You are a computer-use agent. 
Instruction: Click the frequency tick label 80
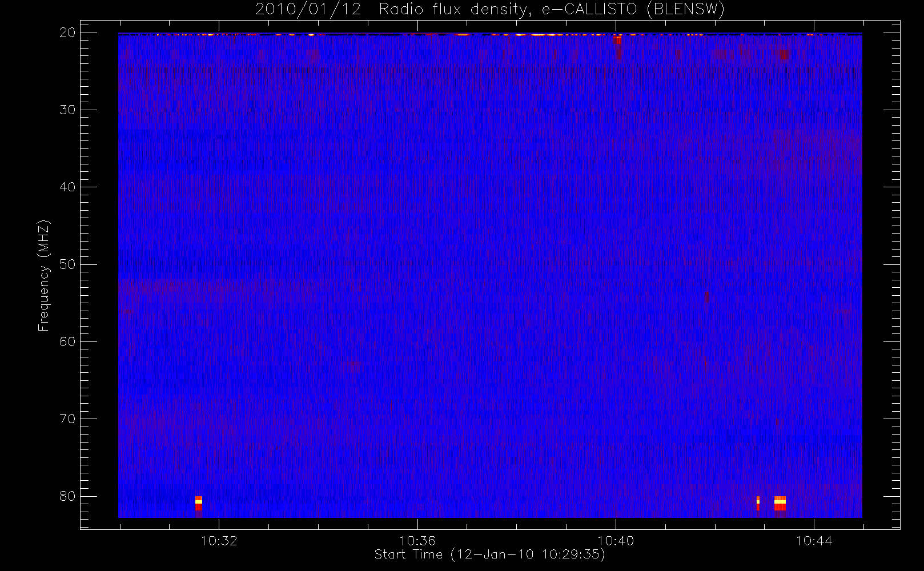click(x=67, y=496)
